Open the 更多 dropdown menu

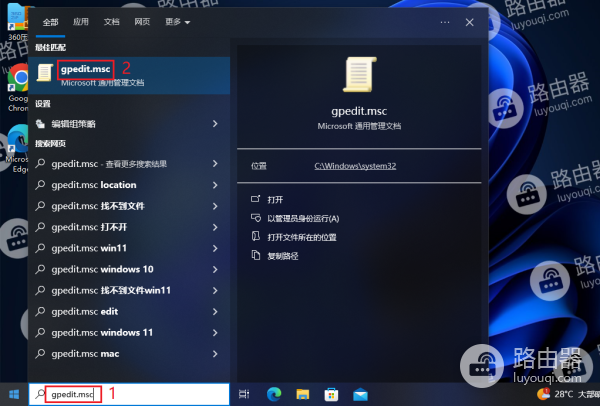point(178,22)
